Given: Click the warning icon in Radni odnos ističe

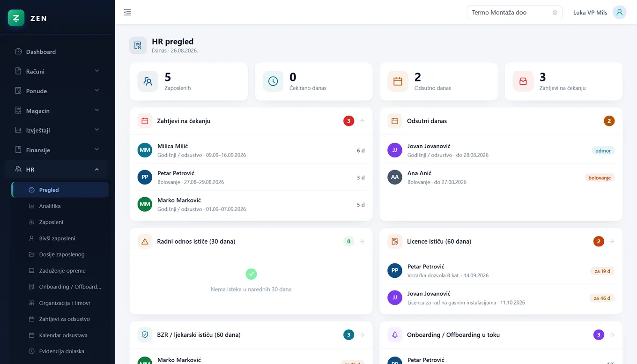Looking at the screenshot, I should (x=145, y=242).
